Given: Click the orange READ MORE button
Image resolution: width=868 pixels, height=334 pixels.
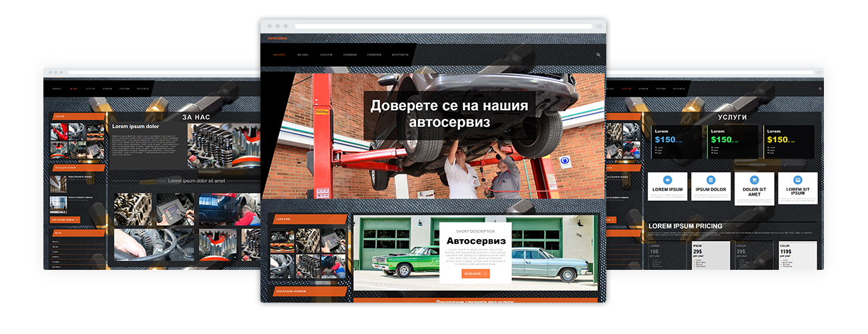Looking at the screenshot, I should [x=475, y=274].
